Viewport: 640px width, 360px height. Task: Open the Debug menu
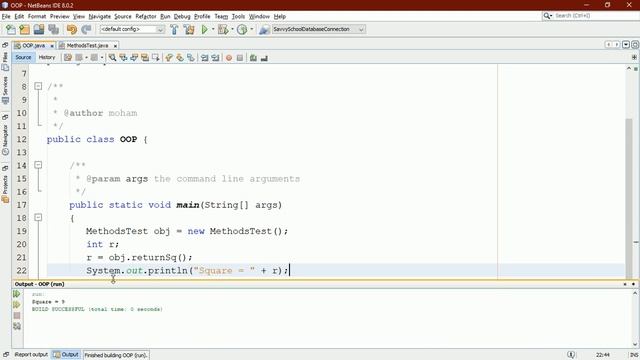tap(182, 16)
